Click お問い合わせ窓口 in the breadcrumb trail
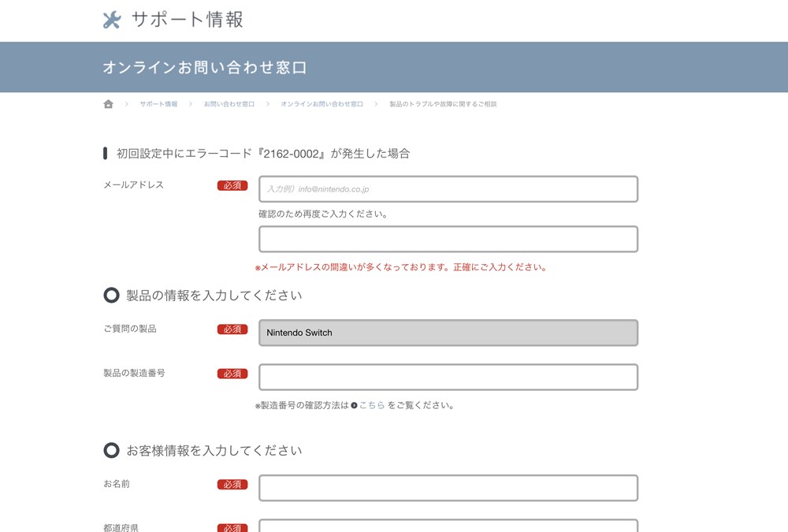Screen dimensions: 788x532 click(227, 103)
